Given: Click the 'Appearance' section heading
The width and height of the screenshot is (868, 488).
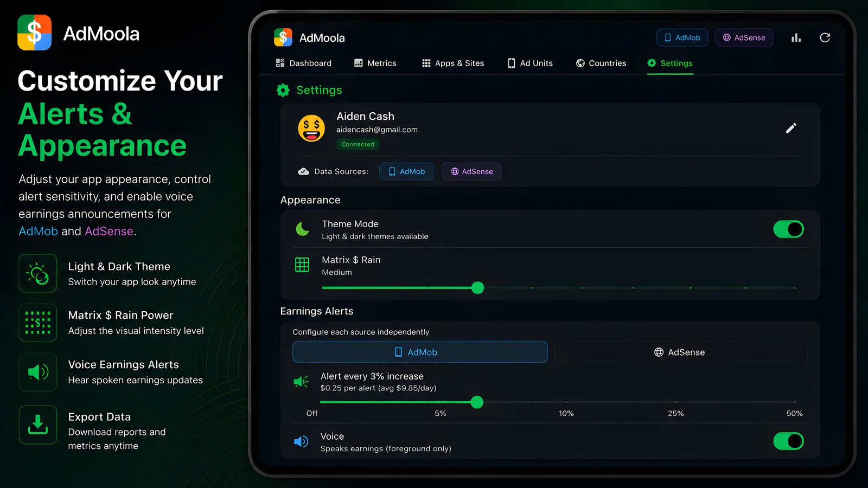Looking at the screenshot, I should (310, 200).
